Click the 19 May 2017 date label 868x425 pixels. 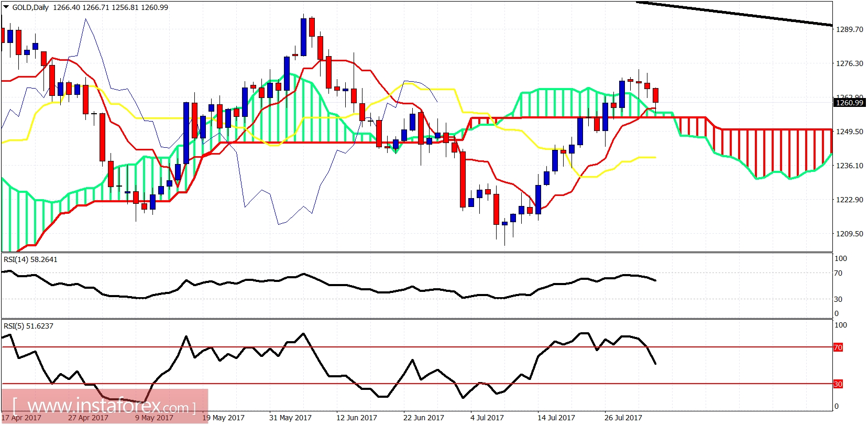tap(223, 418)
